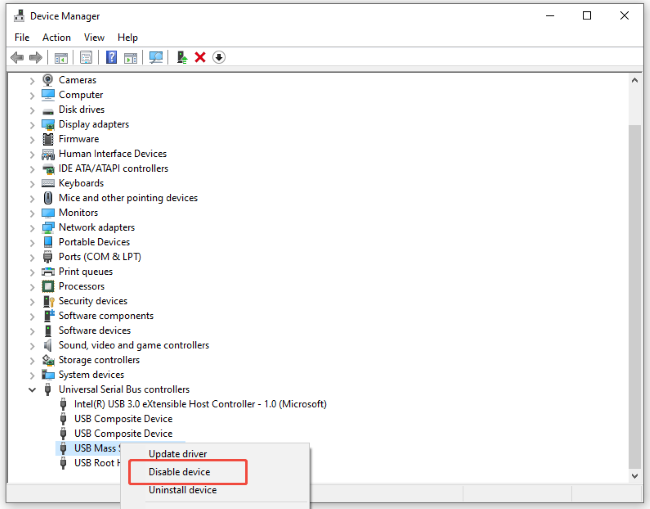650x509 pixels.
Task: Select the Computer monitor icon
Action: tap(48, 95)
